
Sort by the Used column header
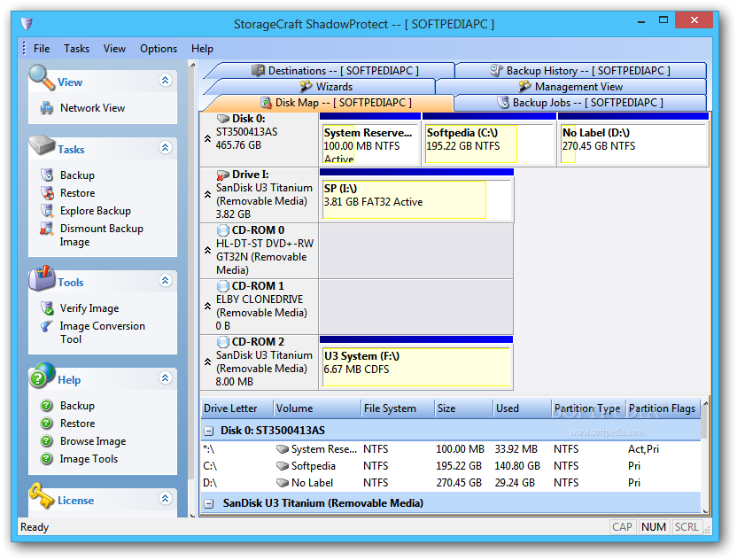point(521,408)
